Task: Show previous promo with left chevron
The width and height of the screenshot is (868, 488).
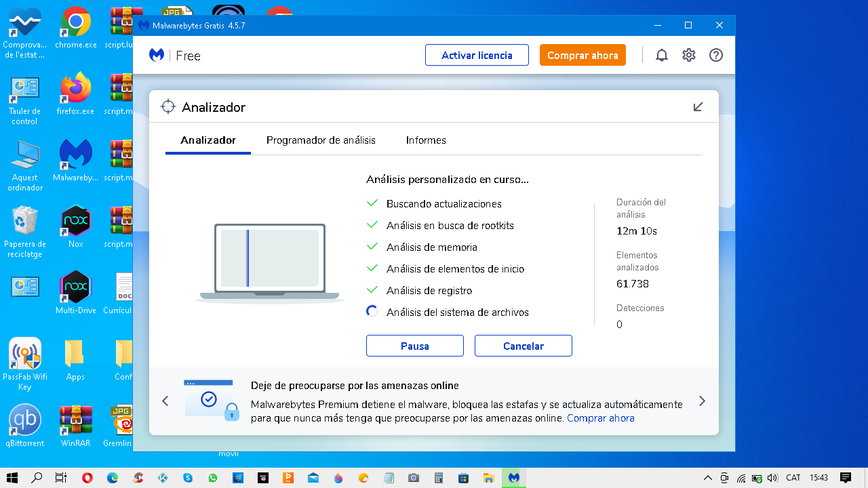Action: 165,401
